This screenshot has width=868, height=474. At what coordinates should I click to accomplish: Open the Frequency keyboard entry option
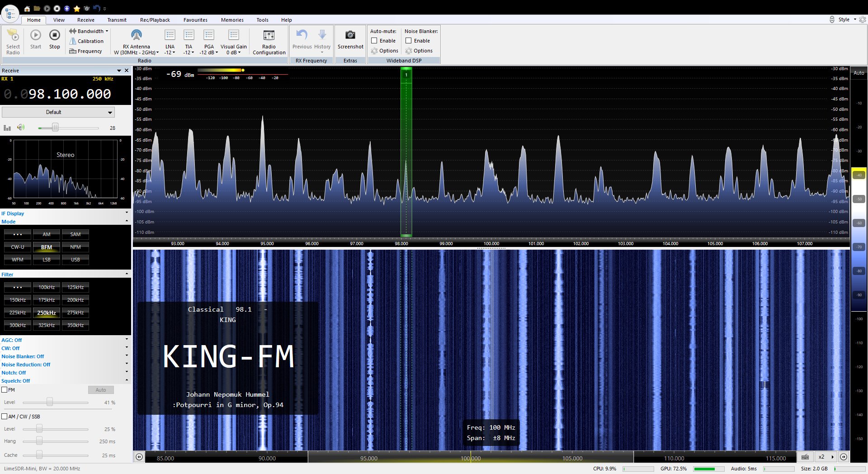click(85, 51)
